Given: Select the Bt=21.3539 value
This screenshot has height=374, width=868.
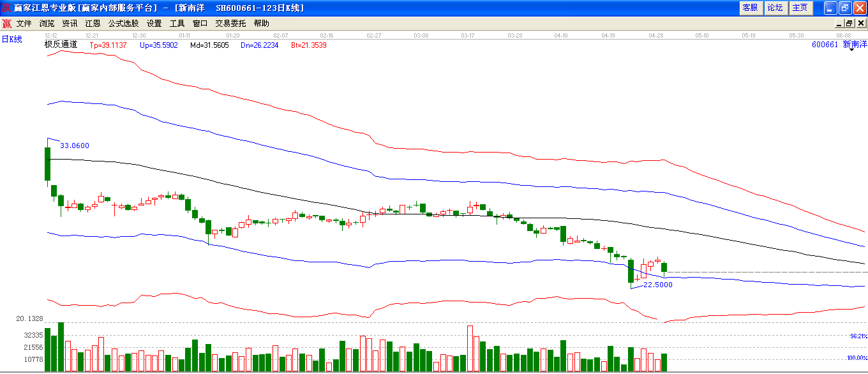Looking at the screenshot, I should (309, 45).
